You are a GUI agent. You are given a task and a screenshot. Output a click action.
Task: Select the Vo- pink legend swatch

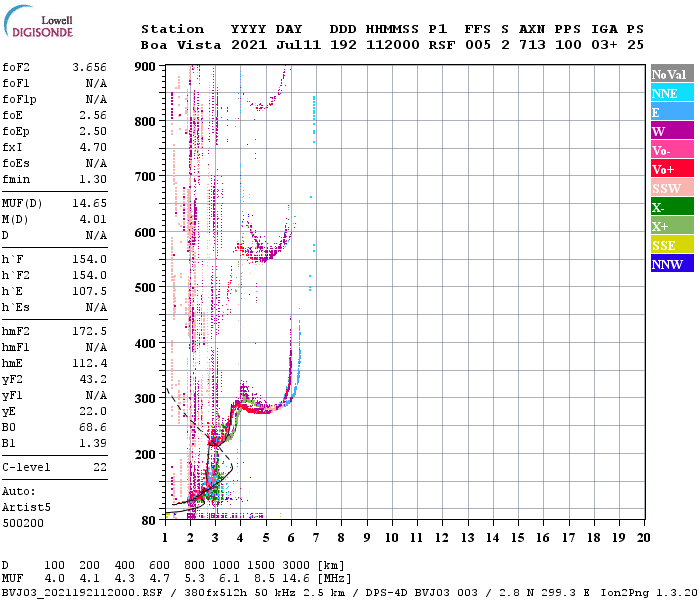coord(672,150)
